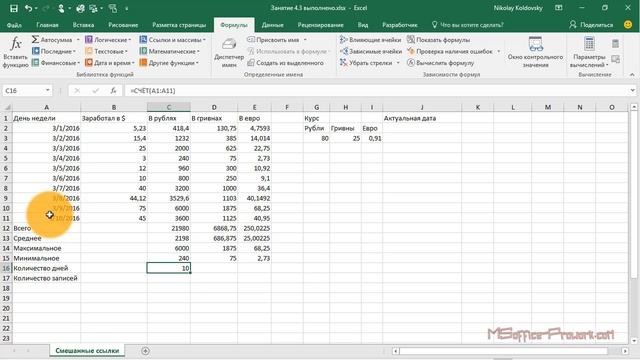640x360 pixels.
Task: Click Tell me search (Что вы хотите сделать?)
Action: (467, 25)
